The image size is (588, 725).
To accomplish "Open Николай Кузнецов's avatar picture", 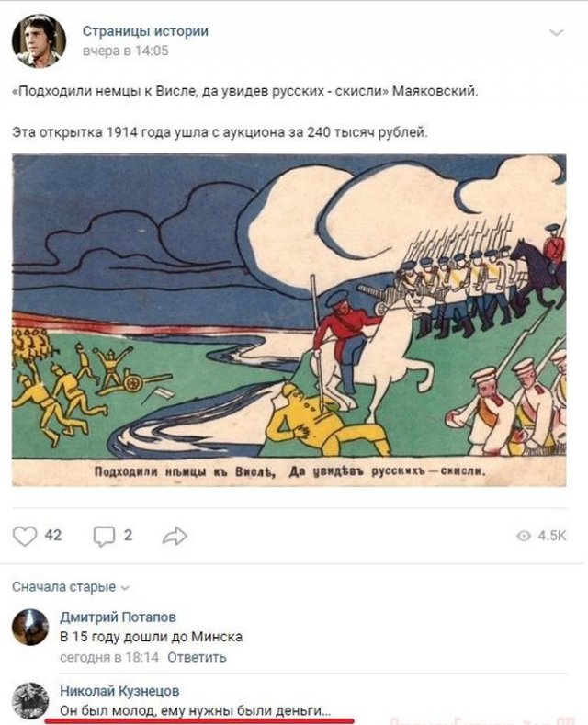I will [x=30, y=700].
